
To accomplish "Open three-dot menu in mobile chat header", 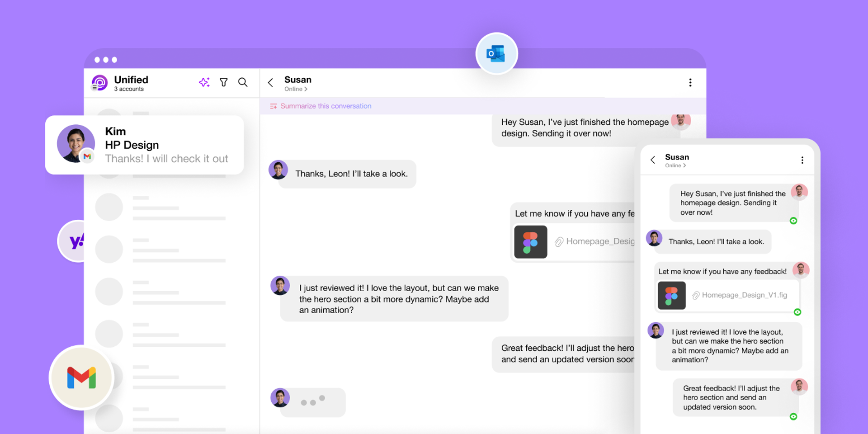I will pyautogui.click(x=802, y=160).
